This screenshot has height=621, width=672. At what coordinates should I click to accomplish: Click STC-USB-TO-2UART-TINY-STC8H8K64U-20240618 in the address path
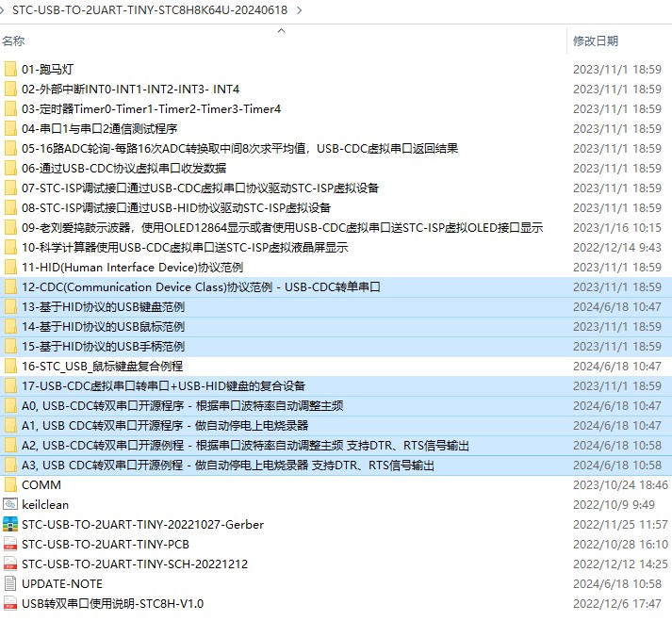tap(150, 9)
